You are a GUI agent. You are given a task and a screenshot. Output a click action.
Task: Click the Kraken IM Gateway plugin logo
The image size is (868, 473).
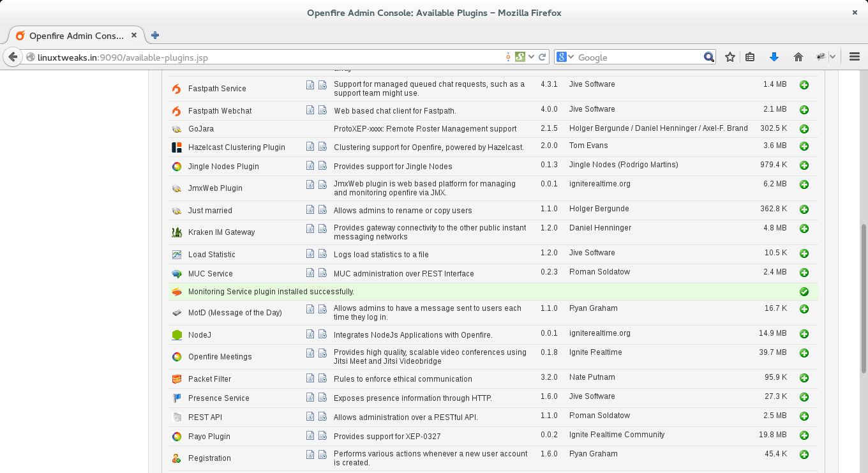[x=177, y=232]
